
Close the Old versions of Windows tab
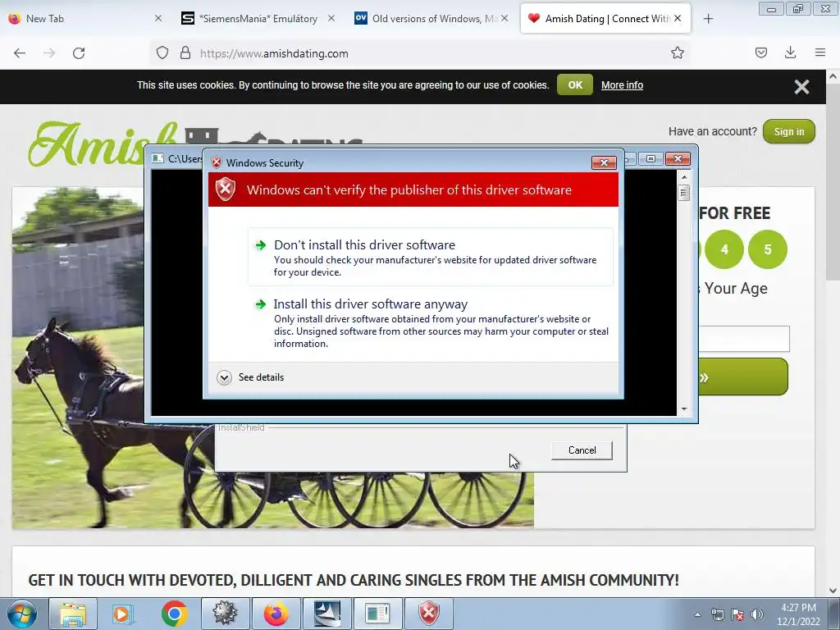(x=504, y=19)
